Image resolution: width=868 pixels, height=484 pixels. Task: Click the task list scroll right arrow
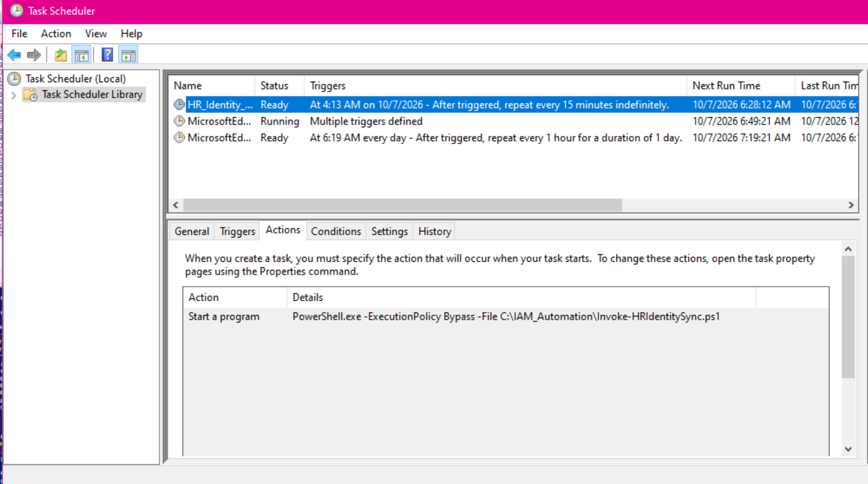tap(851, 205)
